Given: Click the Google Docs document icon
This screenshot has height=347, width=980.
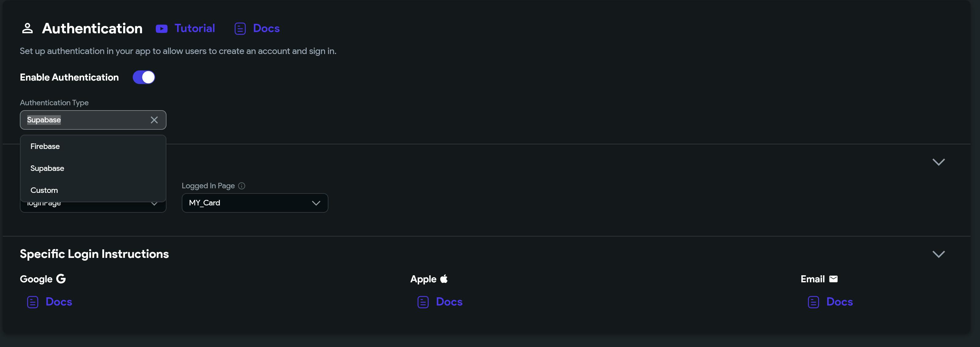Looking at the screenshot, I should (x=33, y=302).
